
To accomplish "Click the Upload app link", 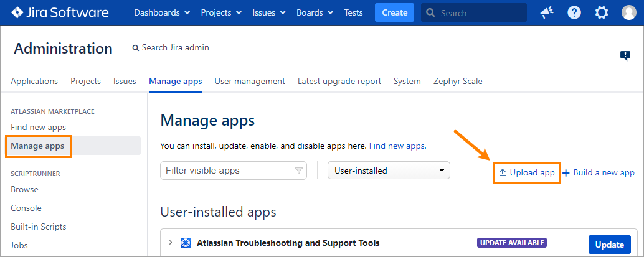I will click(x=526, y=173).
